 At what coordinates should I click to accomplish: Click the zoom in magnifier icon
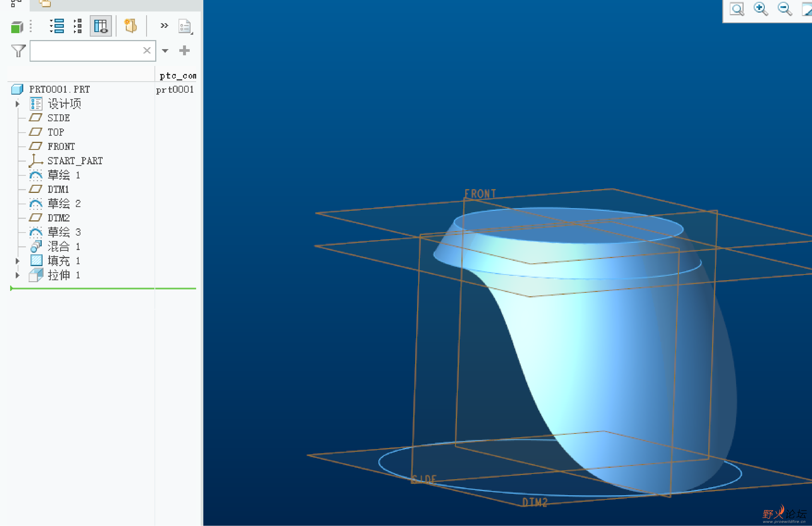(761, 9)
